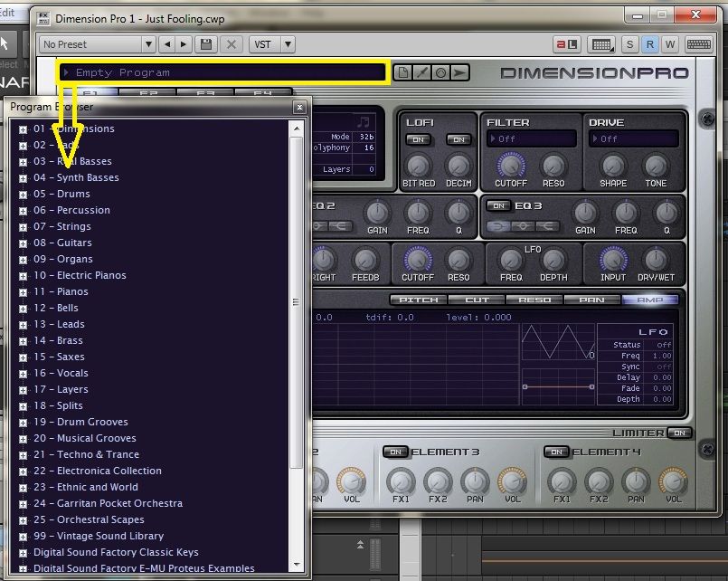The width and height of the screenshot is (728, 581).
Task: Click the delete preset X icon
Action: coord(233,43)
